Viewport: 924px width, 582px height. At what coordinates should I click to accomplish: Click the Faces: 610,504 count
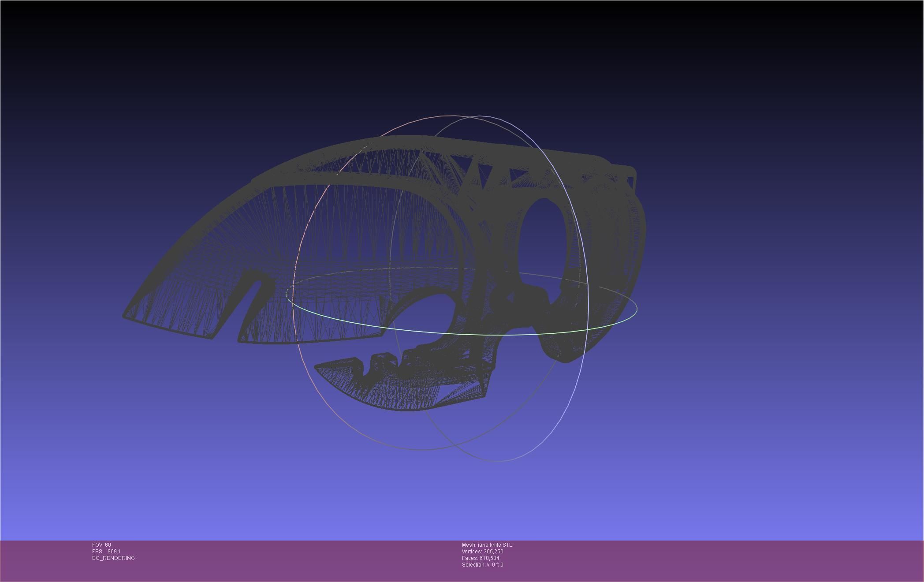pos(481,558)
